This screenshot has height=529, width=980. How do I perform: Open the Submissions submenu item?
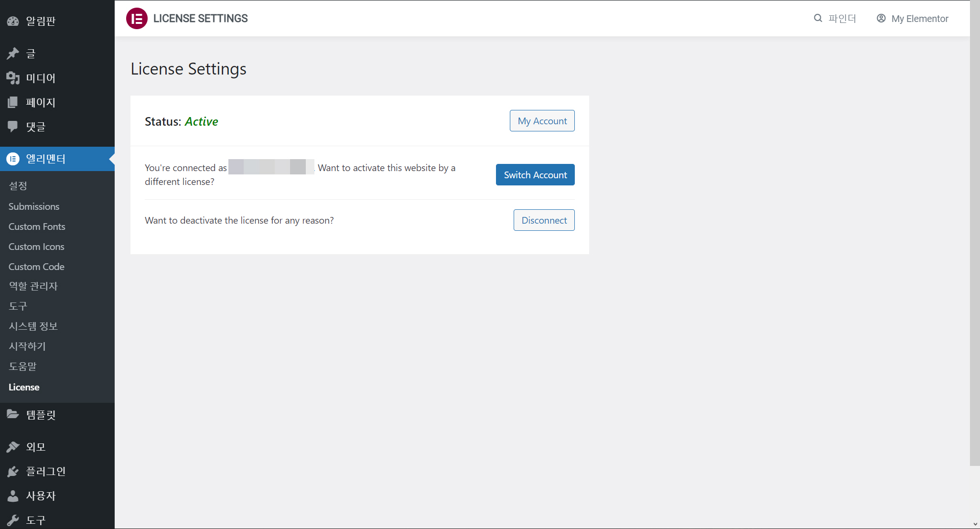pyautogui.click(x=34, y=206)
